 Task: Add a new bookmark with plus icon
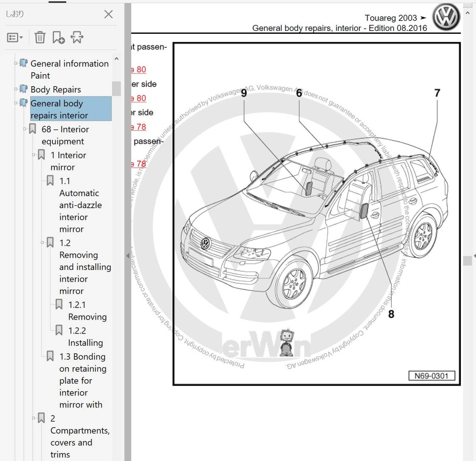(58, 37)
